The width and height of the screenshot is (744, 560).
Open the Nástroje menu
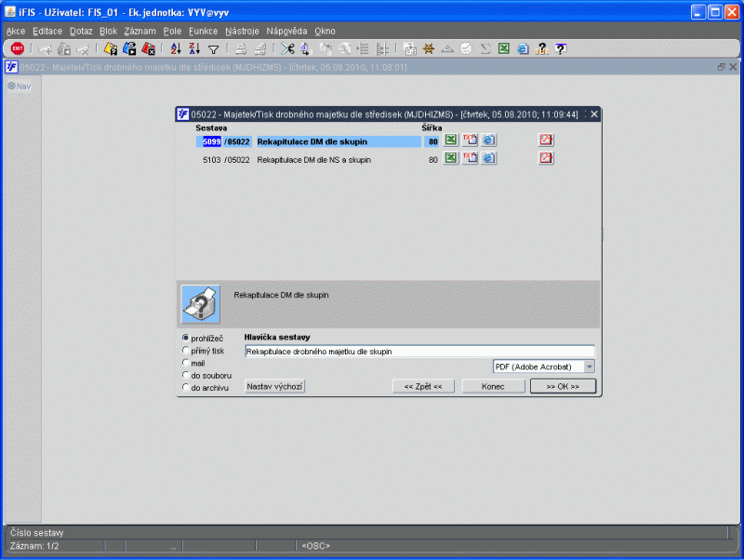click(242, 31)
